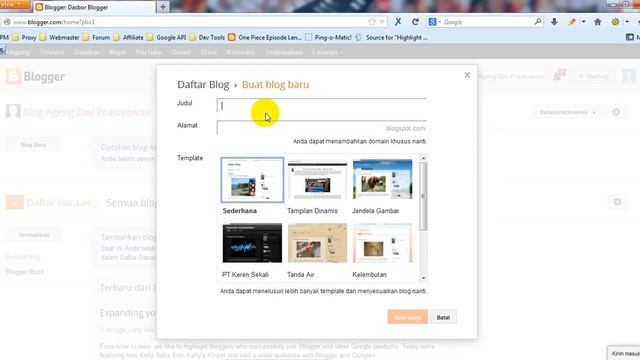Image resolution: width=640 pixels, height=360 pixels.
Task: Switch to Blogger: Dasbor Blogger tab
Action: point(94,7)
